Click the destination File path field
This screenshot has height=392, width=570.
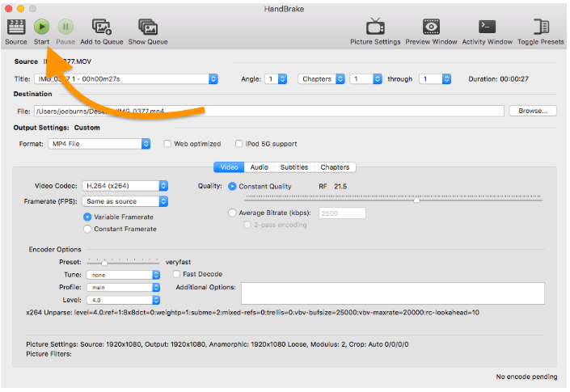[x=269, y=112]
